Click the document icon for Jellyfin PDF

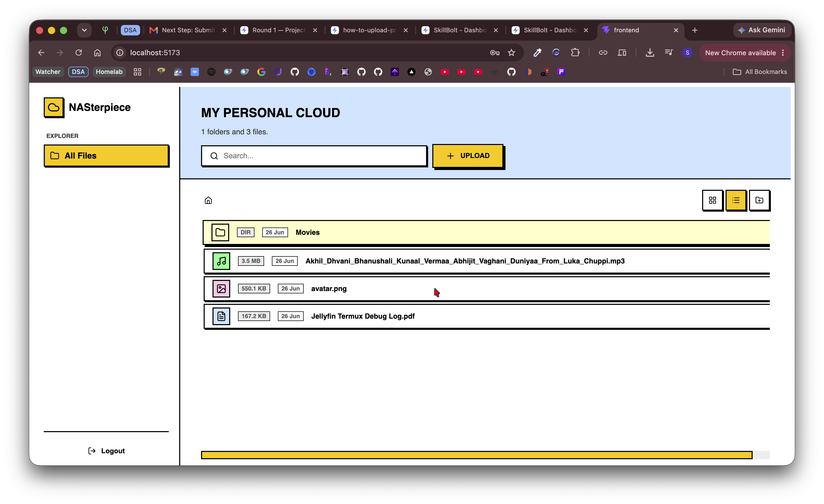(x=221, y=316)
